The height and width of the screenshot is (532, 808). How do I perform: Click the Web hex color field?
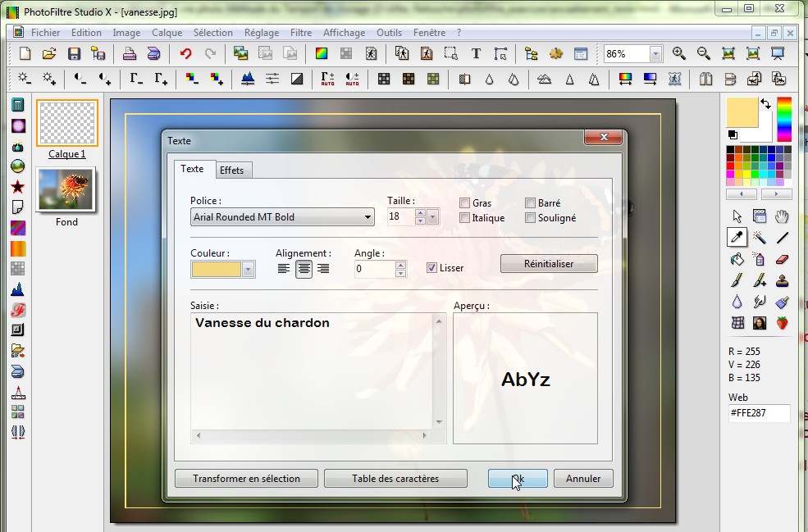point(759,413)
